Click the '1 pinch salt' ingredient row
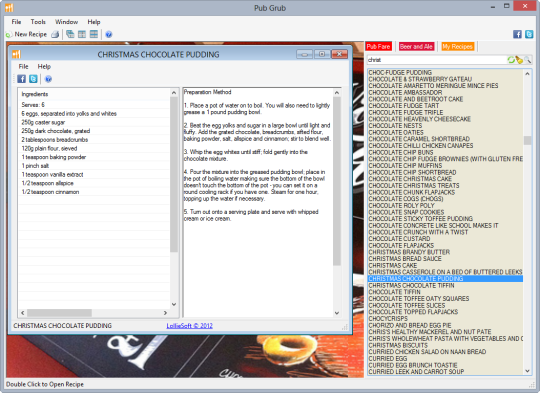The height and width of the screenshot is (393, 540). coord(94,166)
